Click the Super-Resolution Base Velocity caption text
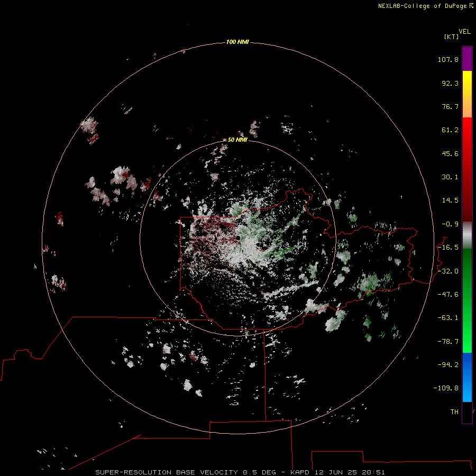 point(240,472)
